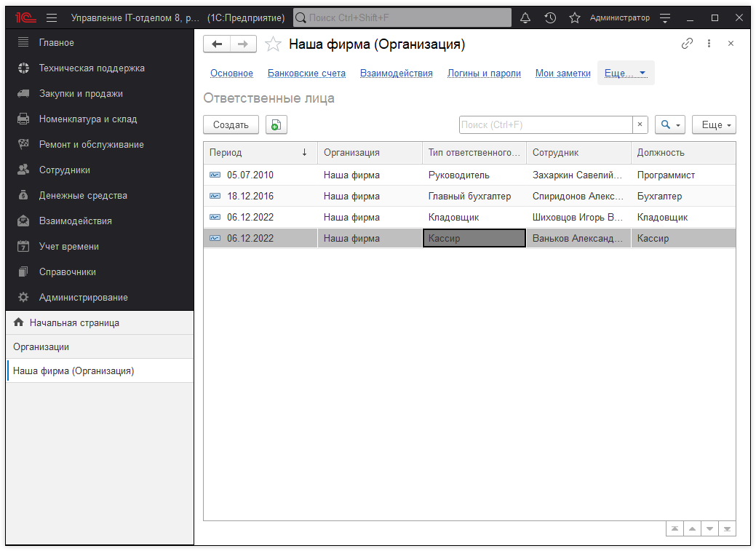
Task: Expand the Еще… tabs dropdown
Action: 626,73
